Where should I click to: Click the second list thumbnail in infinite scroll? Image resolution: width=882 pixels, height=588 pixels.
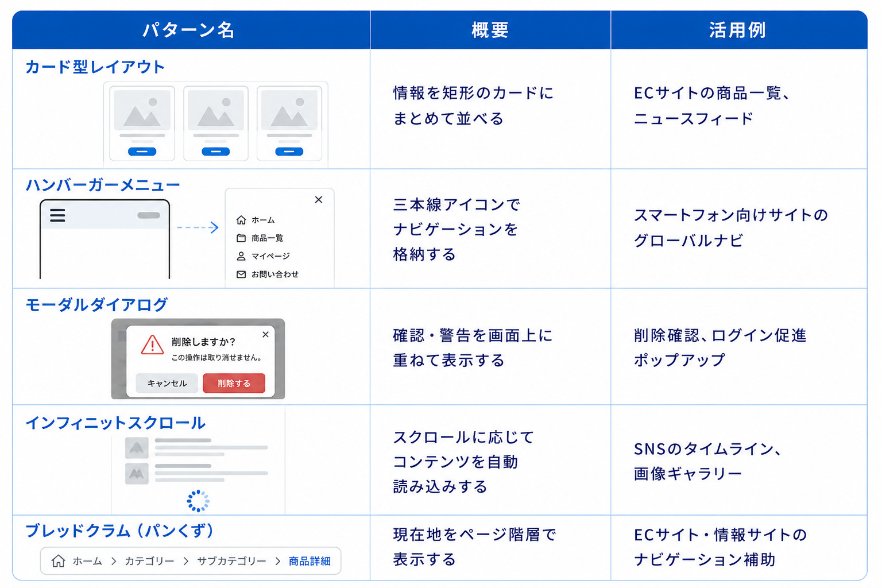point(137,474)
